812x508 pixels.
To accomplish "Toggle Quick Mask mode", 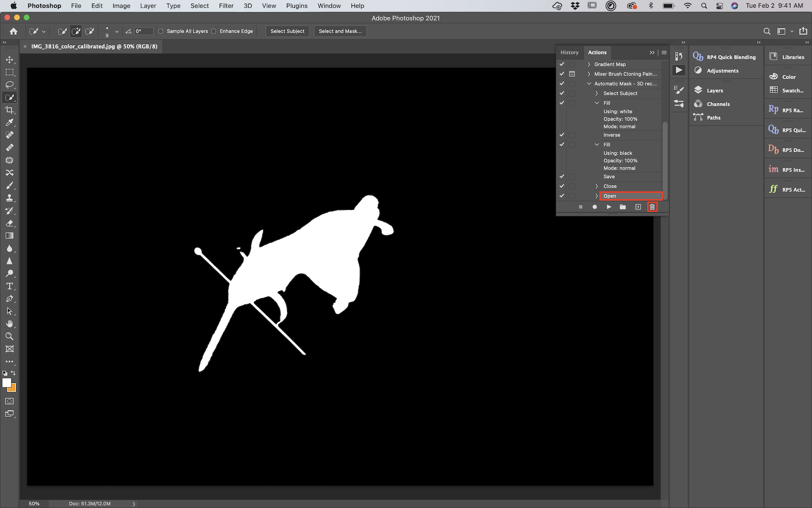I will [9, 401].
